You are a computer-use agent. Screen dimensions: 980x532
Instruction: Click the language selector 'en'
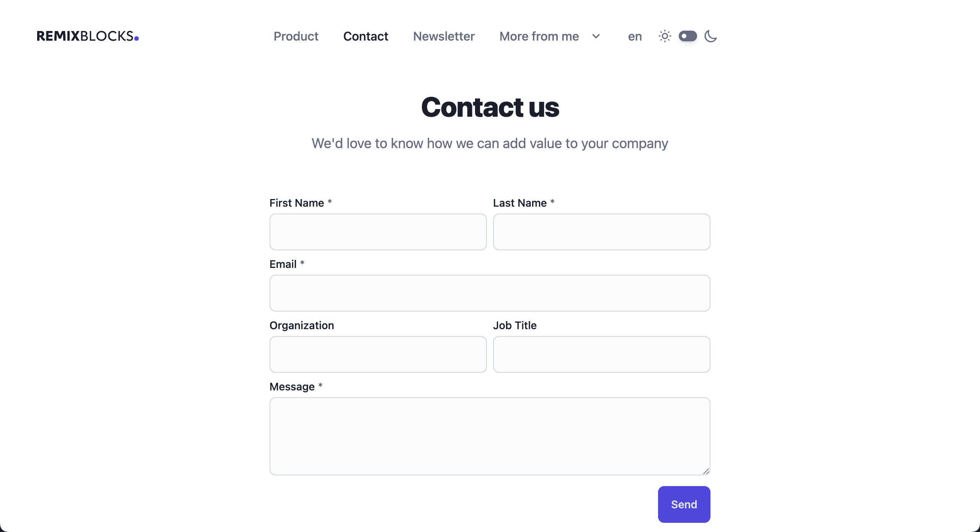(635, 36)
